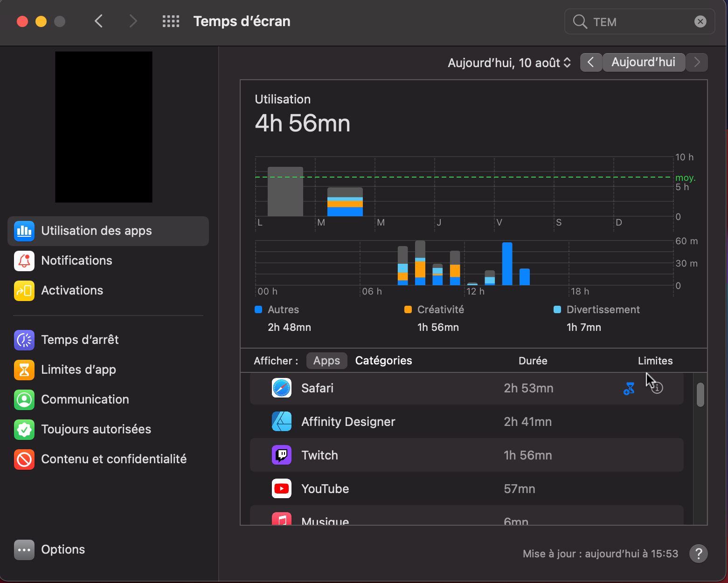728x583 pixels.
Task: Click the total usage 4h 56mn
Action: 303,123
